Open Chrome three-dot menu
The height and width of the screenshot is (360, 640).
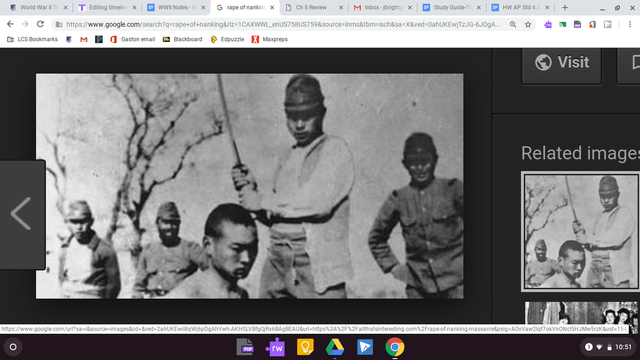pos(630,24)
